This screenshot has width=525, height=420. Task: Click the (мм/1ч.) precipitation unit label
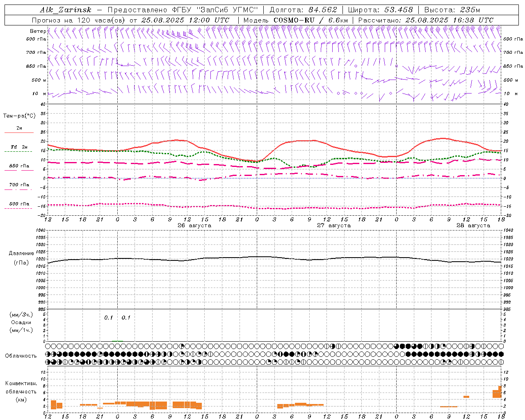click(x=21, y=331)
